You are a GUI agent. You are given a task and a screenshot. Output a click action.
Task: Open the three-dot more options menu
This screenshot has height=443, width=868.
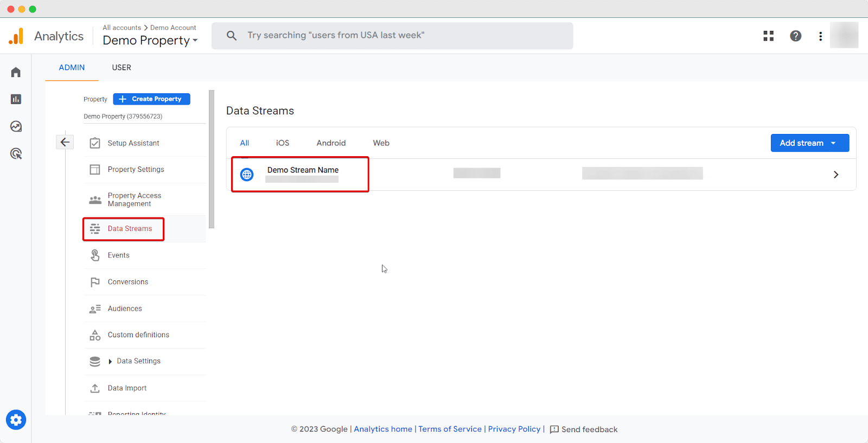pos(820,36)
